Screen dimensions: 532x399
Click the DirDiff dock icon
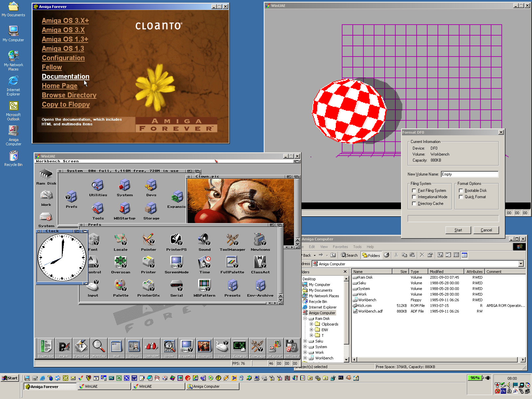[x=169, y=348]
